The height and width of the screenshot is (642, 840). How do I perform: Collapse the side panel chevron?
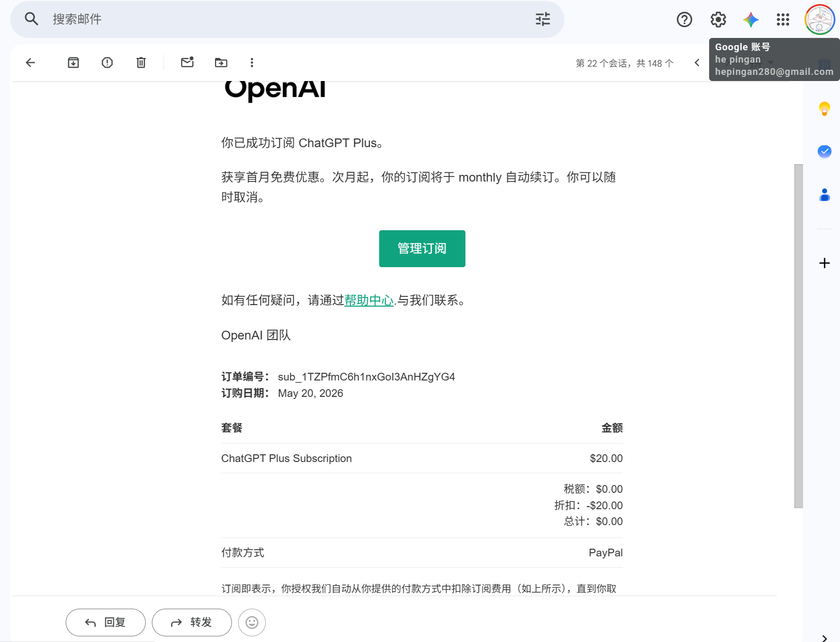(825, 638)
